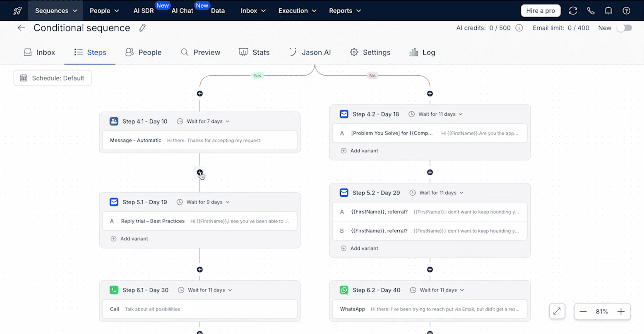Click the AI credits info icon
The width and height of the screenshot is (644, 334).
[519, 28]
